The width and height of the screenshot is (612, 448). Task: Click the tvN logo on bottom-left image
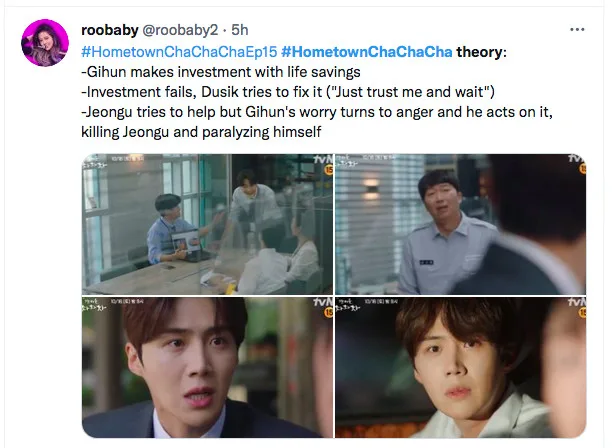tap(323, 302)
